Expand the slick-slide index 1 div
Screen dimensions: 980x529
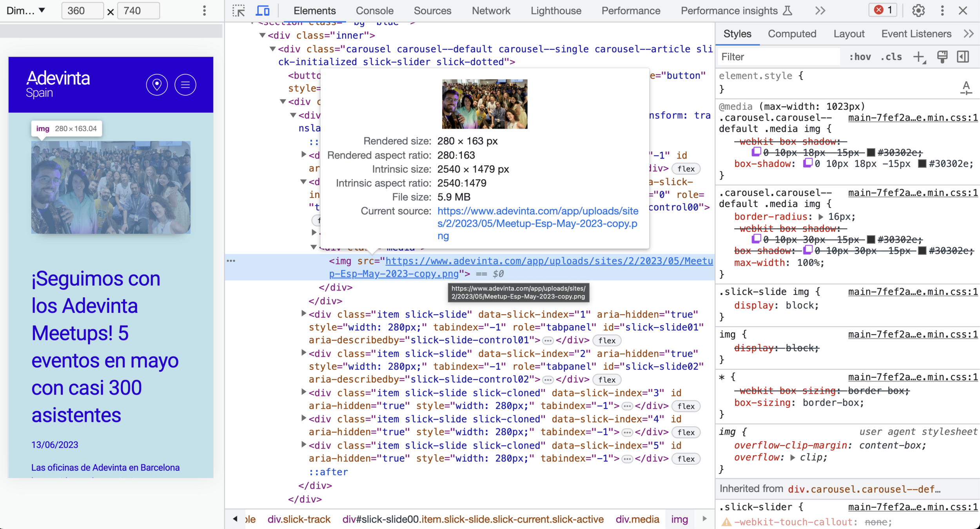[303, 314]
